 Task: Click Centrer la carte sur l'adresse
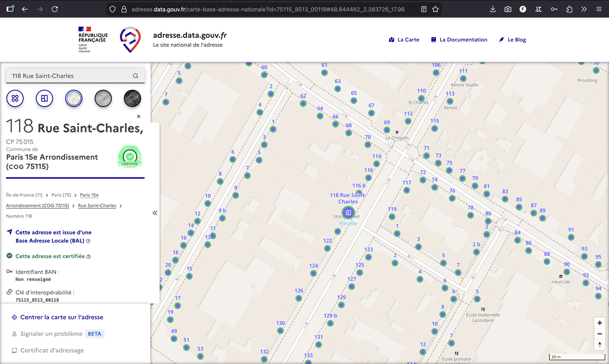click(x=61, y=317)
